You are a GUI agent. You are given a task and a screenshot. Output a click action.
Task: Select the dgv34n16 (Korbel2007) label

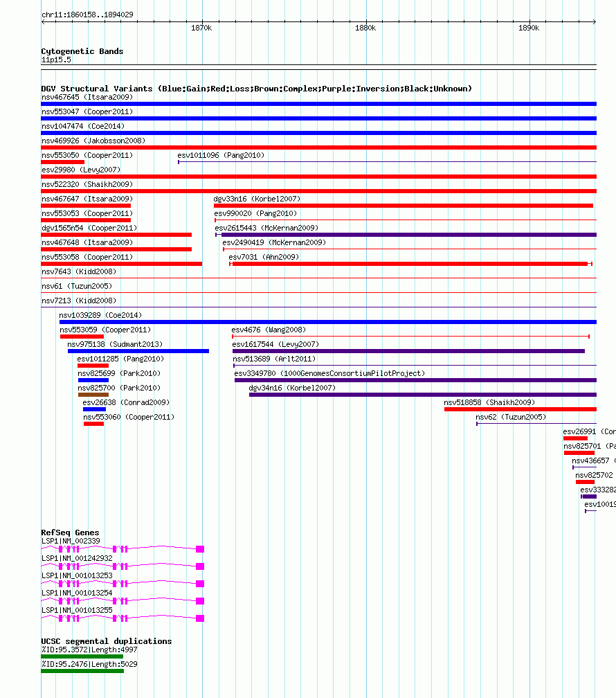pos(292,388)
